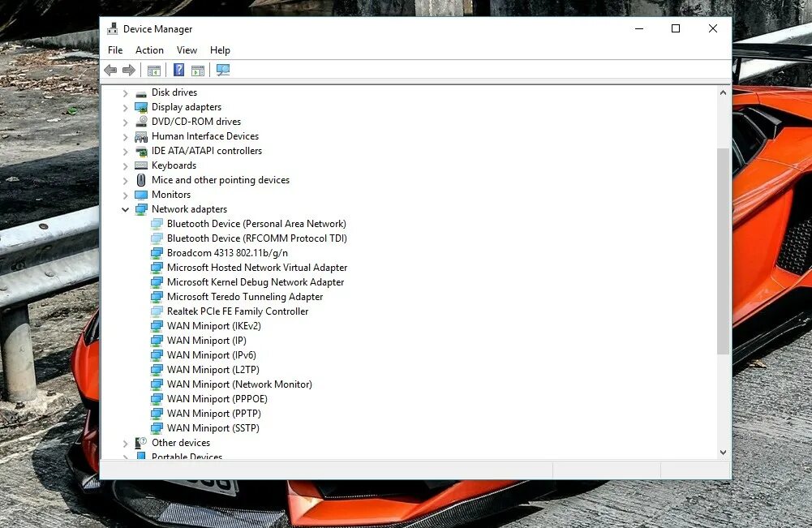Click the Action pane toolbar icon
The width and height of the screenshot is (812, 528).
tap(198, 71)
